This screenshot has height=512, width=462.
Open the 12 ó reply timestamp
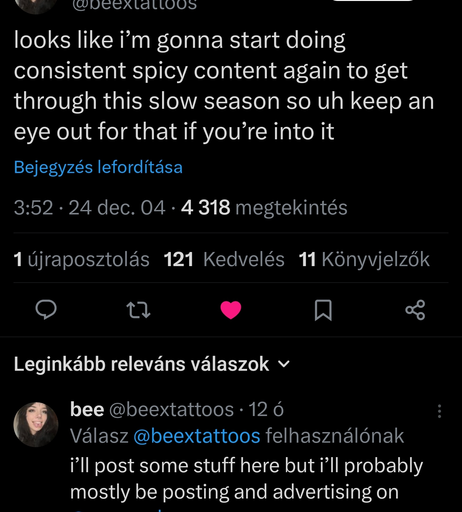(266, 409)
